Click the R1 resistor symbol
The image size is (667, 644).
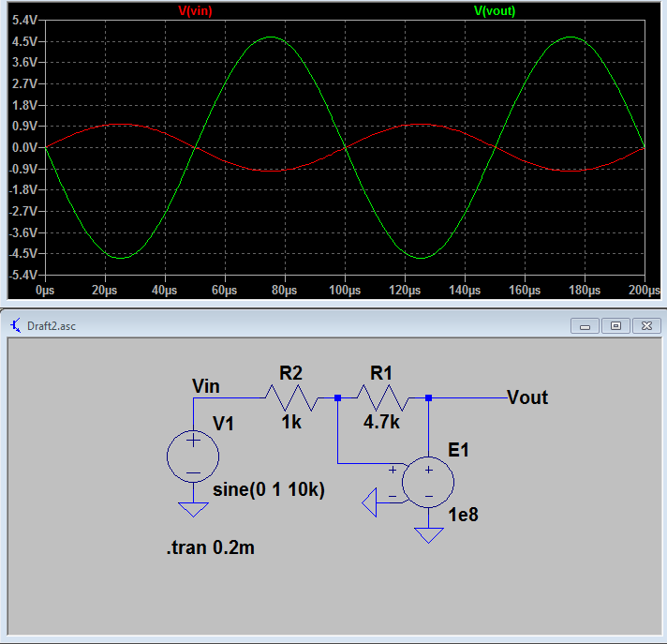(382, 397)
